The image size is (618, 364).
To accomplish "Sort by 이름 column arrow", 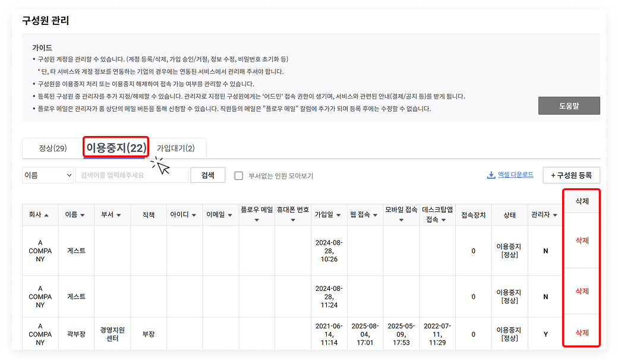I will coord(82,215).
